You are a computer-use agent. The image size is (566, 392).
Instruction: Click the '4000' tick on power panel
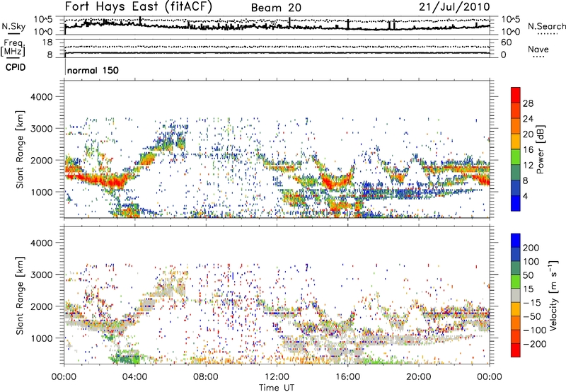(42, 97)
